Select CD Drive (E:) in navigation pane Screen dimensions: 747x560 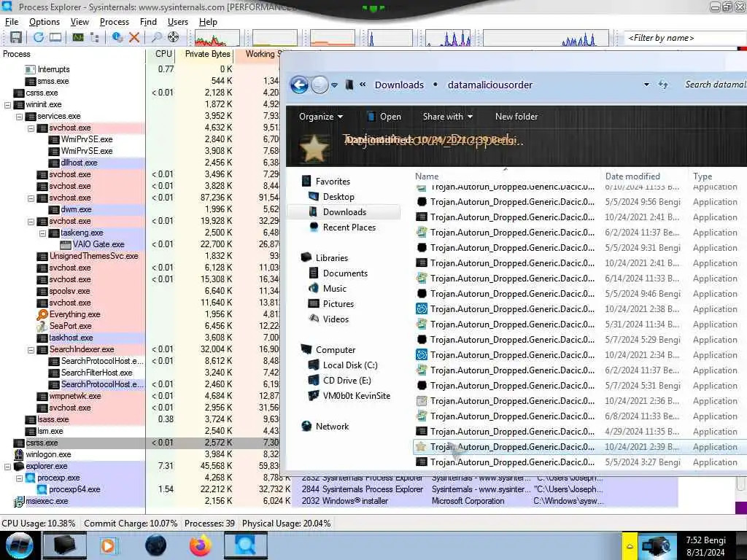[x=347, y=381]
